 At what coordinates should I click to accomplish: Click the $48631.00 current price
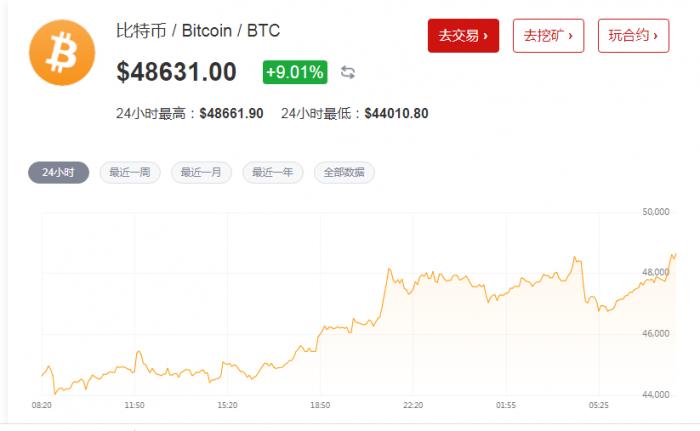tap(177, 72)
